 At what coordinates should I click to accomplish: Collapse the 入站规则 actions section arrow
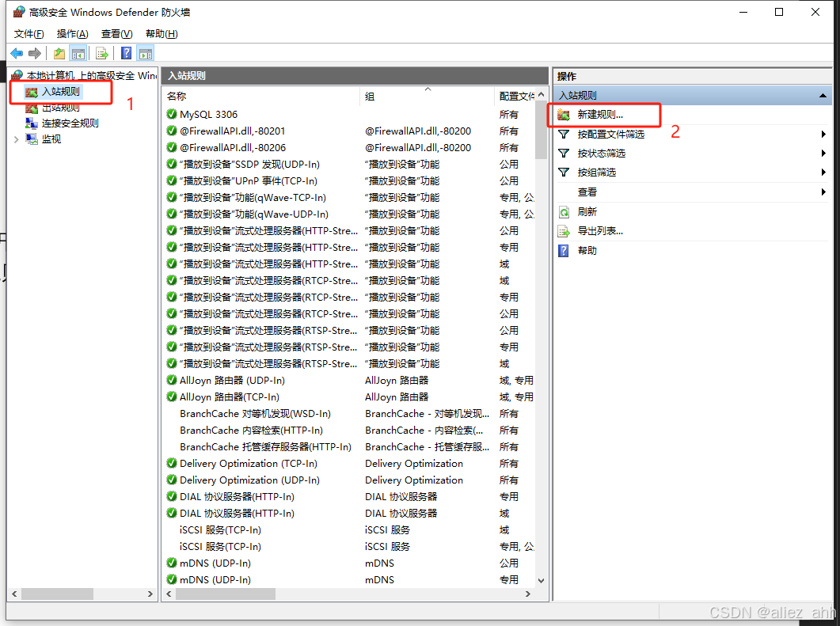click(x=823, y=95)
